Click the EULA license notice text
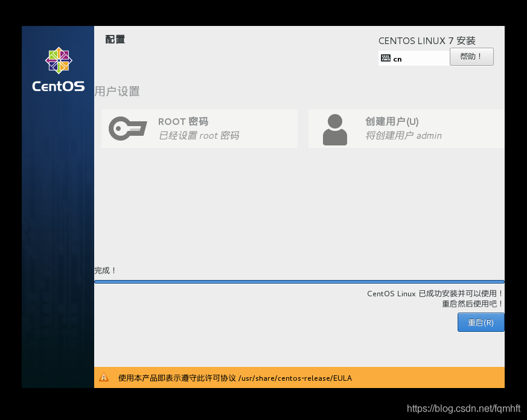This screenshot has height=420, width=527. 235,378
